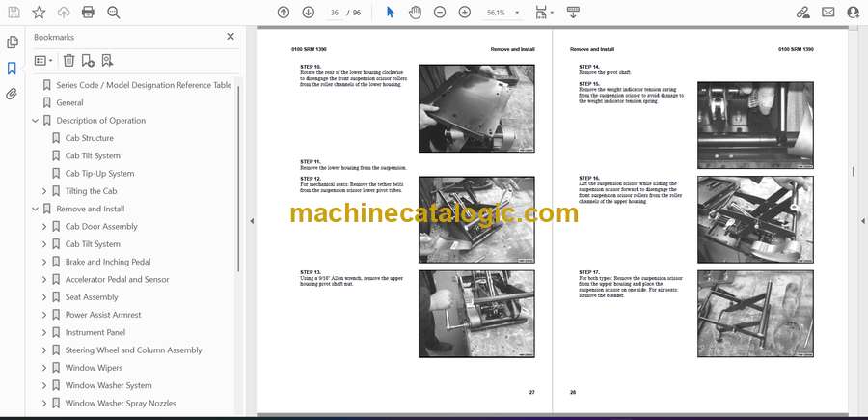Open the attachments paperclip panel
Image resolution: width=868 pixels, height=420 pixels.
click(x=12, y=95)
